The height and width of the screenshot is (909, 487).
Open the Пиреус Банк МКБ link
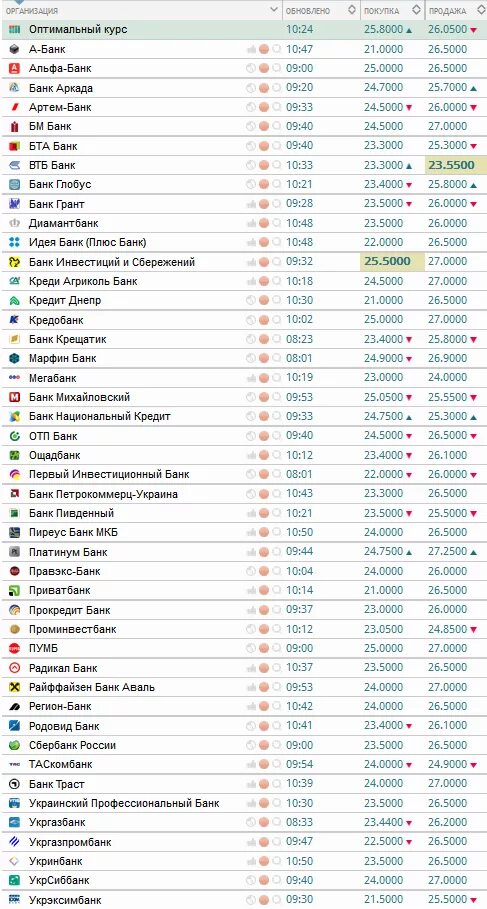(73, 532)
